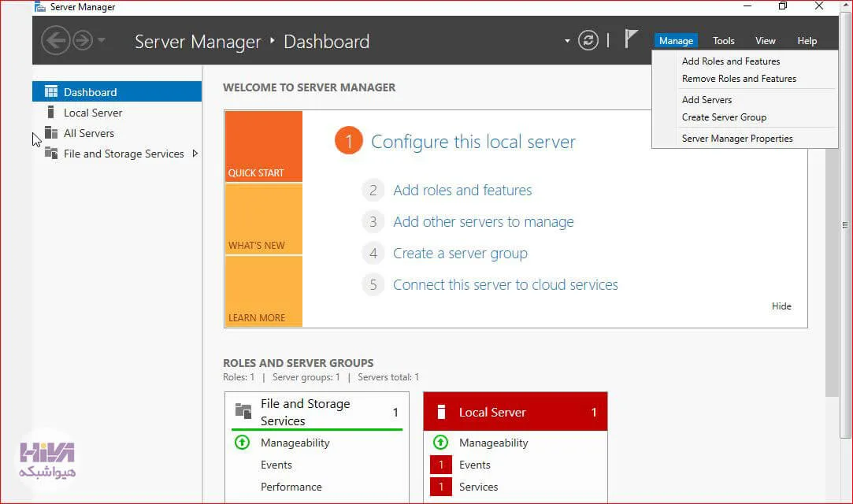Select All Servers in the navigation pane
Screen dimensions: 853x504
coord(117,133)
